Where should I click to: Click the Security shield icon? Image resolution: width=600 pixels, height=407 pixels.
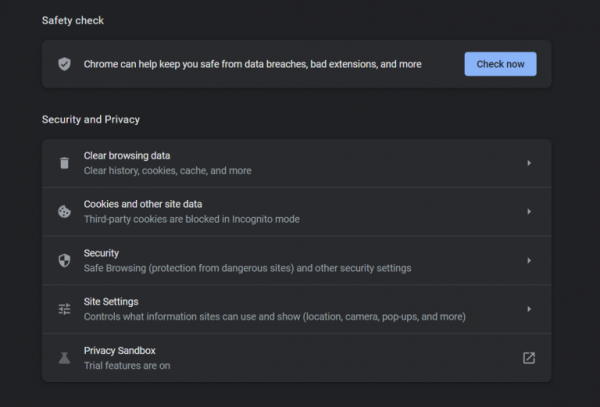click(64, 260)
